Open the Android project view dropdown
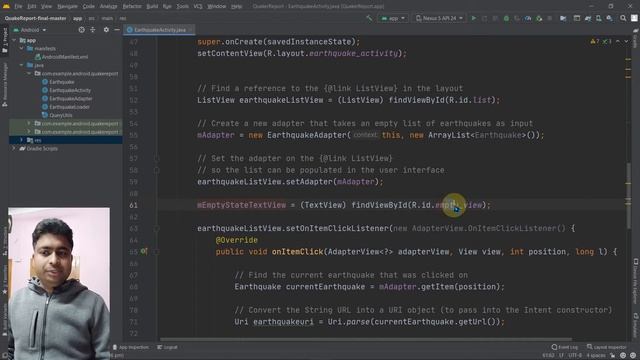 (30, 30)
